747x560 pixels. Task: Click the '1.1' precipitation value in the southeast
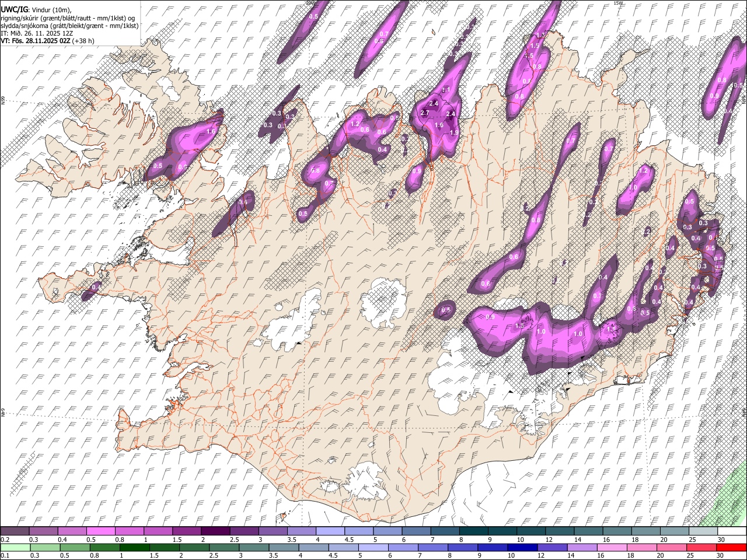click(610, 329)
